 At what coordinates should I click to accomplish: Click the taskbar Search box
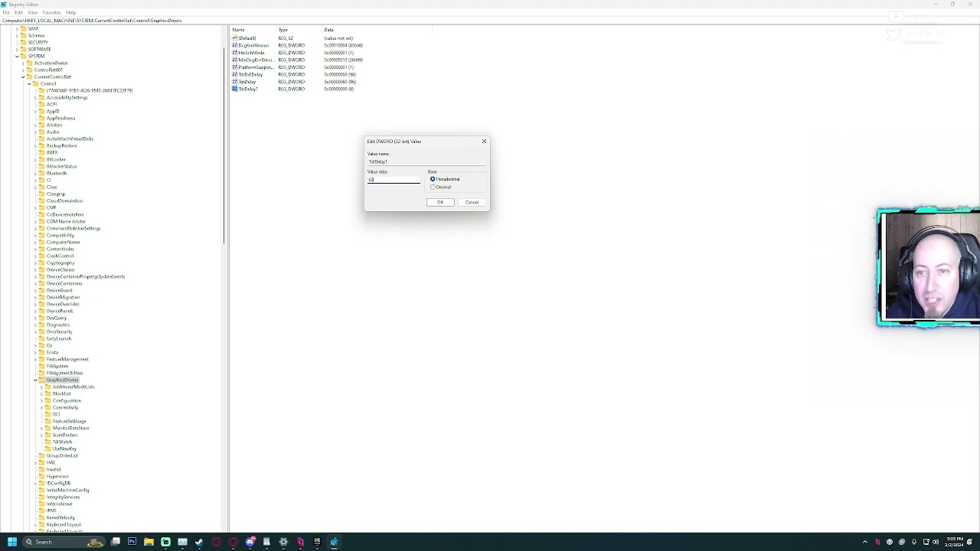[x=64, y=542]
